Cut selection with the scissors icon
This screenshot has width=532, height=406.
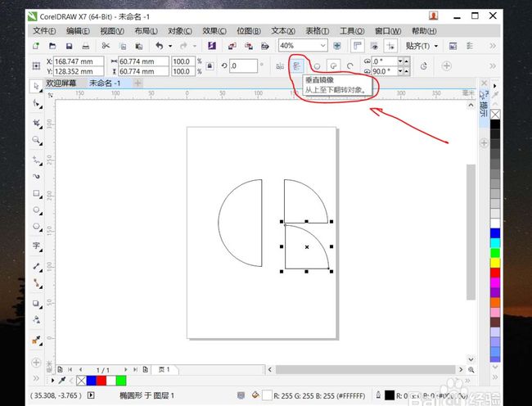pos(106,46)
